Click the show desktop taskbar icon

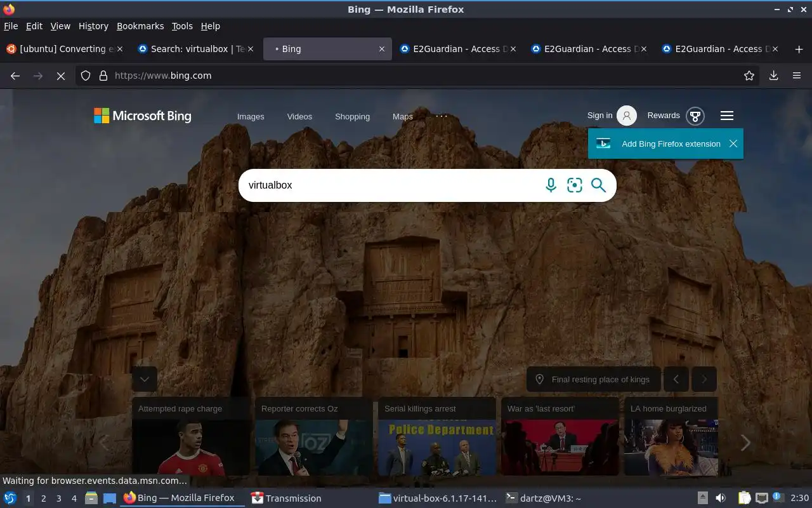[110, 498]
